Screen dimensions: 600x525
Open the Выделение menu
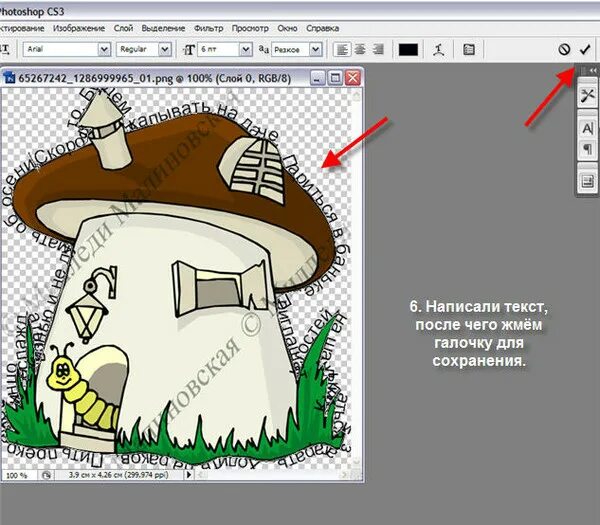point(163,28)
